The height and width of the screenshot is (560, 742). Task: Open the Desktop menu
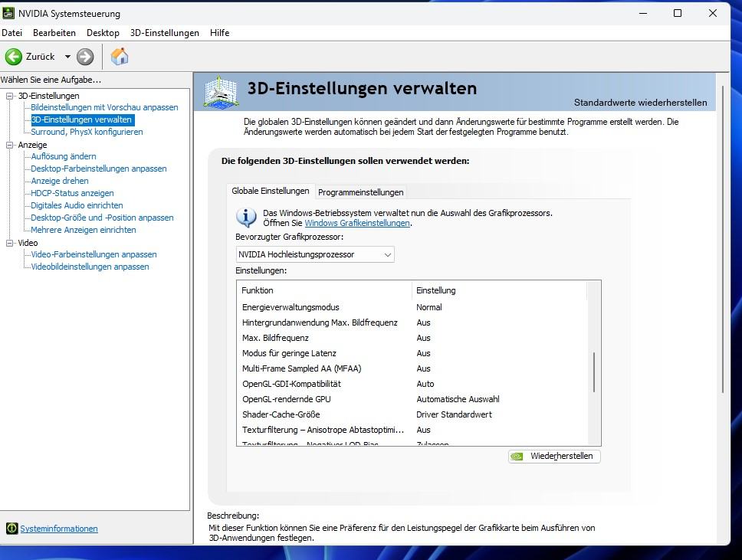(x=103, y=33)
